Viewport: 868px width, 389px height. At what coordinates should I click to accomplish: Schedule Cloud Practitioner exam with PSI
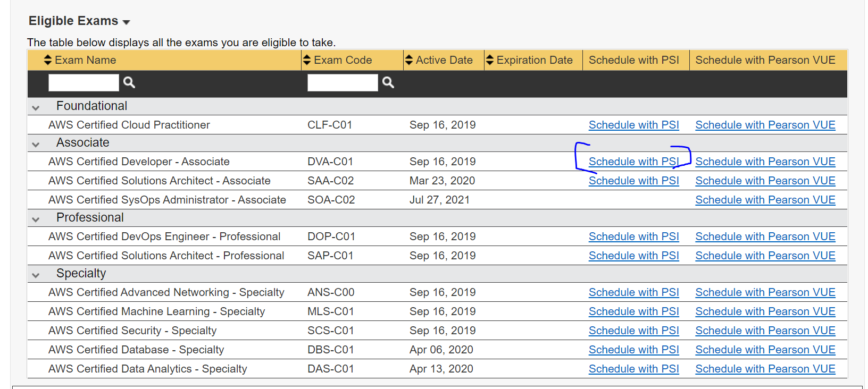coord(633,125)
